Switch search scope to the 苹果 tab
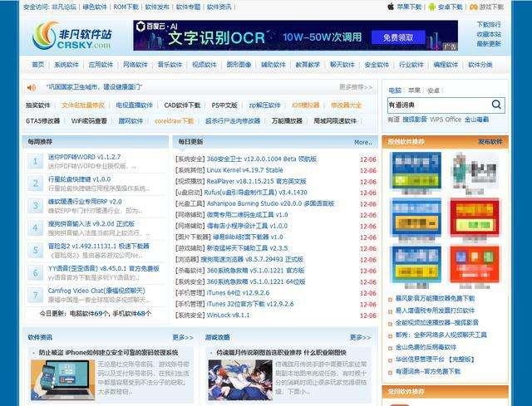This screenshot has height=406, width=532. click(x=414, y=90)
